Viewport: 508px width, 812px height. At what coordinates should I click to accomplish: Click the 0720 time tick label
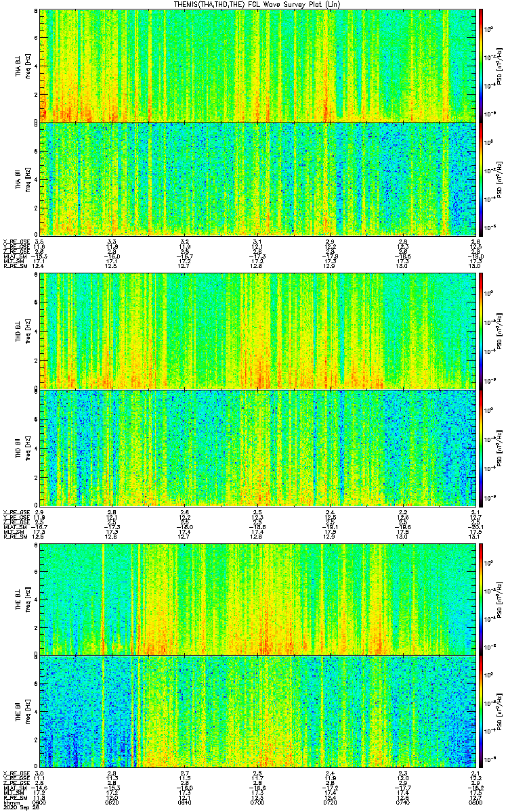pos(330,802)
